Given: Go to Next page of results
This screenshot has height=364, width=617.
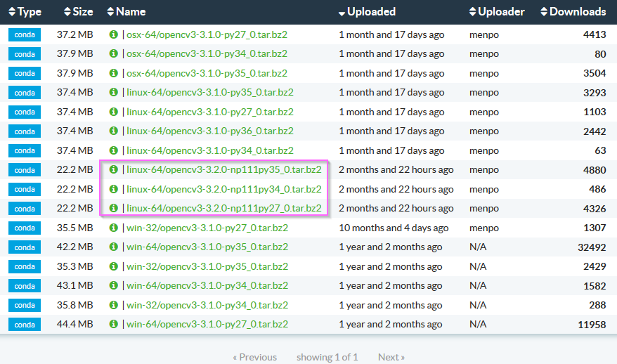Looking at the screenshot, I should [x=391, y=357].
